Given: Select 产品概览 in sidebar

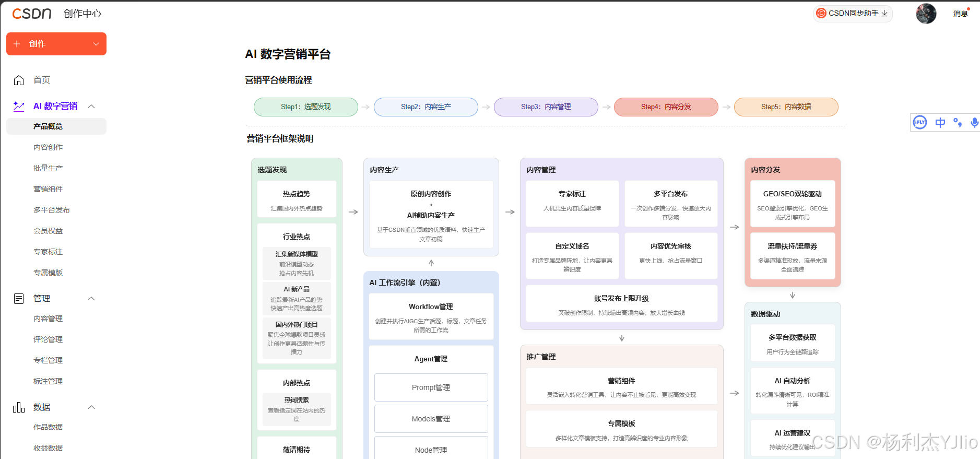Looking at the screenshot, I should click(56, 126).
